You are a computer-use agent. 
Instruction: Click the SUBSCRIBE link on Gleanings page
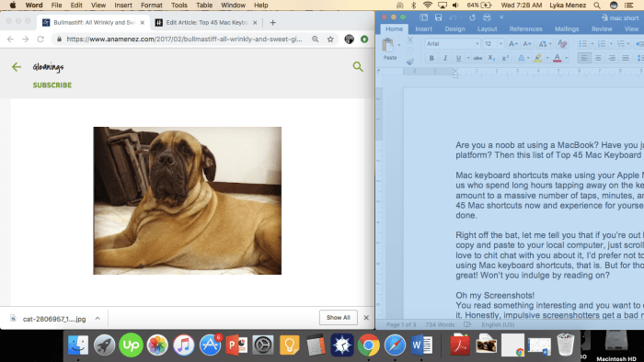[52, 85]
